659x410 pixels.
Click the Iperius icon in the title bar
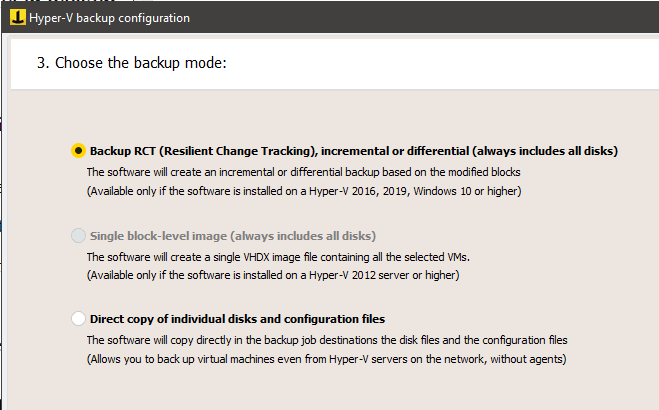pyautogui.click(x=18, y=18)
